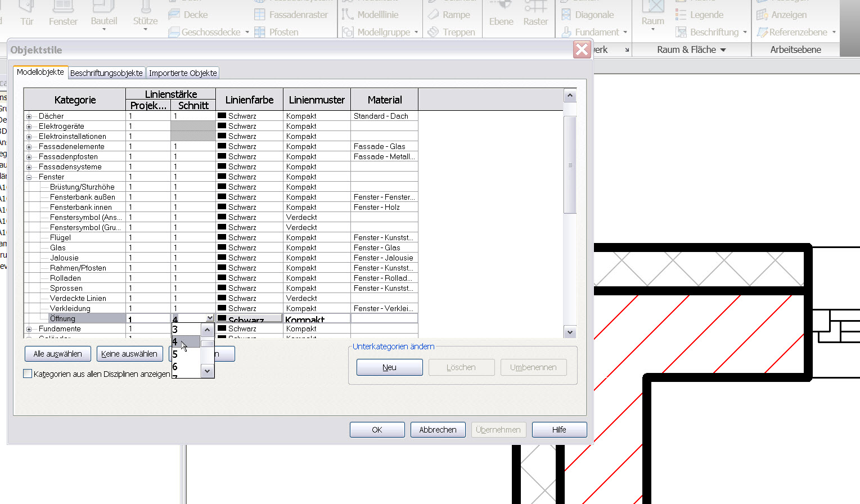The height and width of the screenshot is (504, 860).
Task: Activate the Fassadenraster tool
Action: tap(291, 15)
